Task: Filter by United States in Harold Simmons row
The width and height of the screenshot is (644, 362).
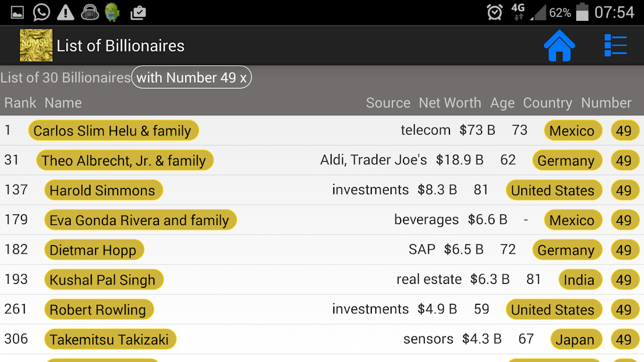Action: [x=553, y=191]
